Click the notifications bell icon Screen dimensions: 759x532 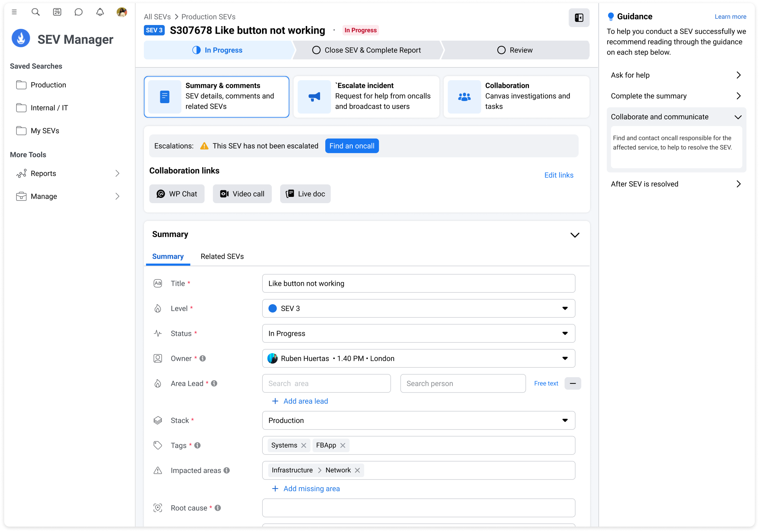click(100, 12)
